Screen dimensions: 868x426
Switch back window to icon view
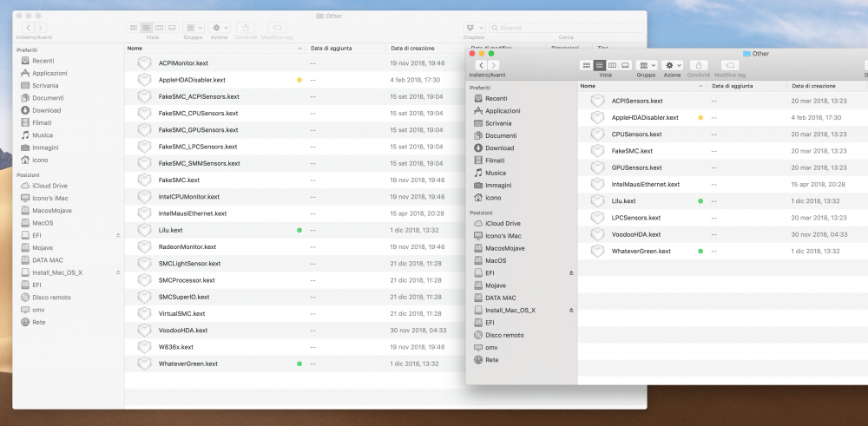coord(134,28)
